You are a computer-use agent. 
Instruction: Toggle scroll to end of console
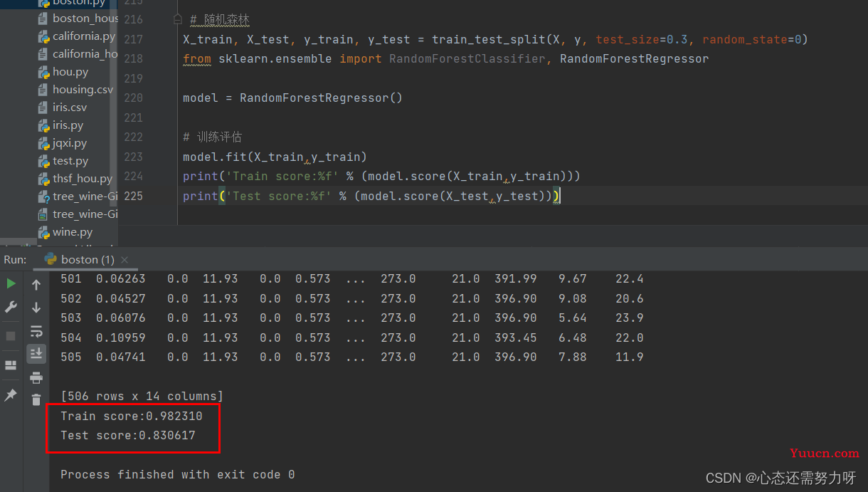(36, 353)
